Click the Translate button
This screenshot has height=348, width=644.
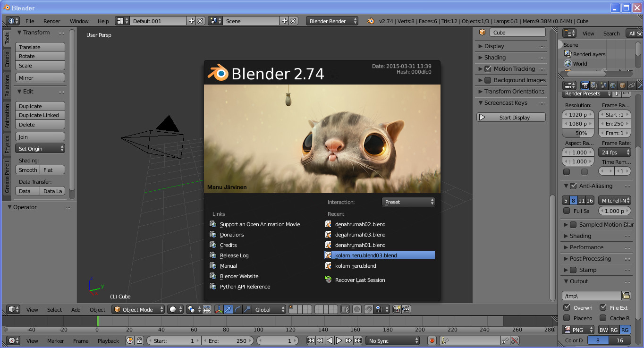click(x=40, y=47)
